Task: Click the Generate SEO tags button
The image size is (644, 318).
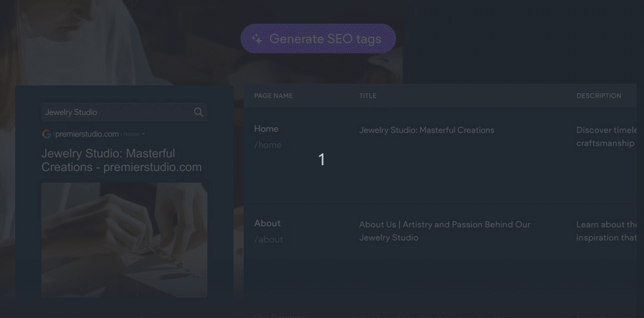Action: (318, 38)
